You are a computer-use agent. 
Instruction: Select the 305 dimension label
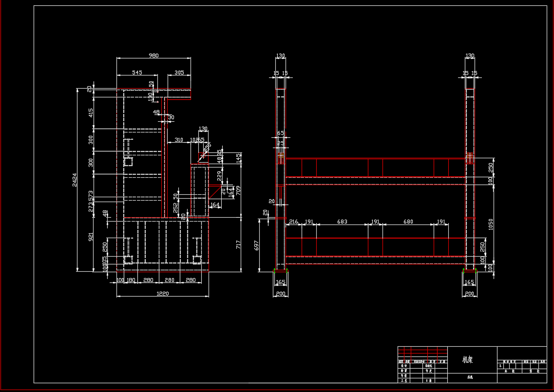[x=179, y=73]
